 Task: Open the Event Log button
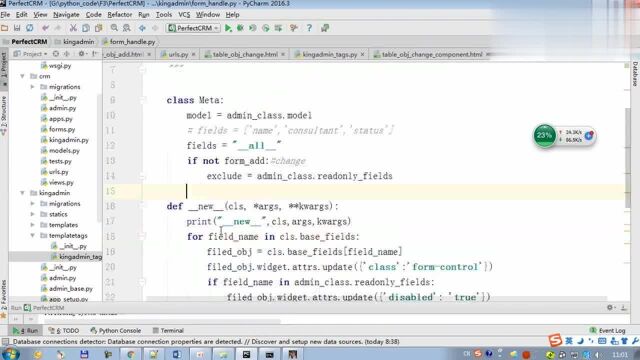[607, 331]
